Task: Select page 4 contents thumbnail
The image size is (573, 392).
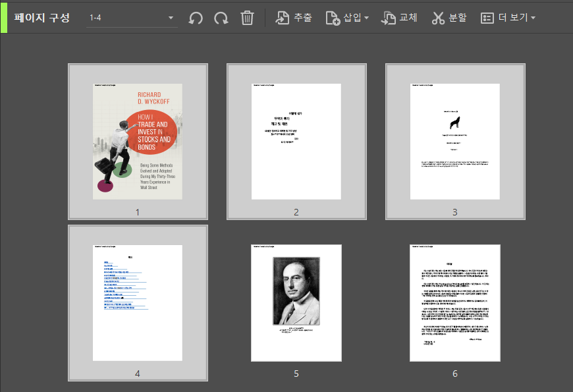Action: tap(138, 303)
